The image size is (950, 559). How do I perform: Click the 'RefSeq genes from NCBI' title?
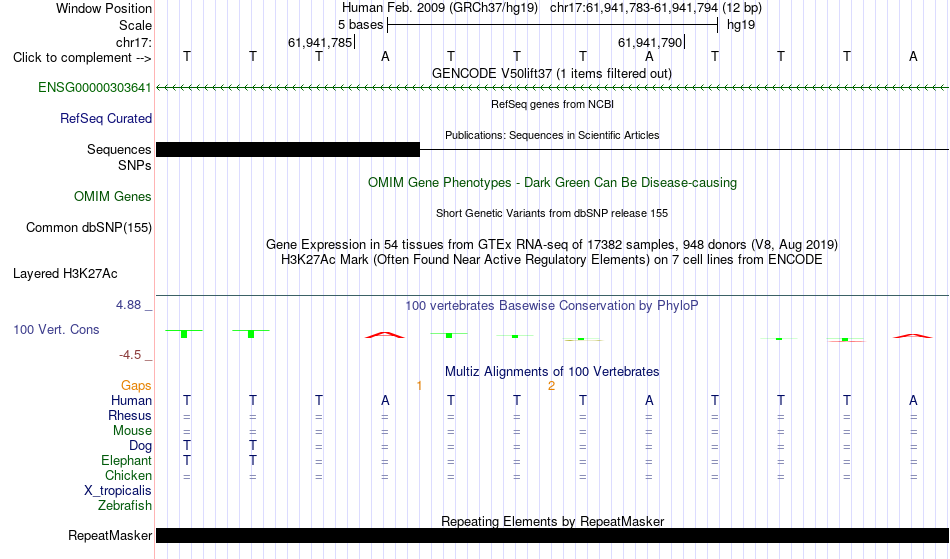click(552, 104)
